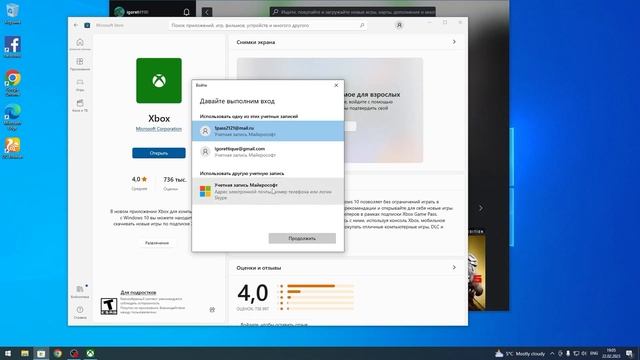
Task: Choose the other Microsoft account option
Action: [268, 191]
